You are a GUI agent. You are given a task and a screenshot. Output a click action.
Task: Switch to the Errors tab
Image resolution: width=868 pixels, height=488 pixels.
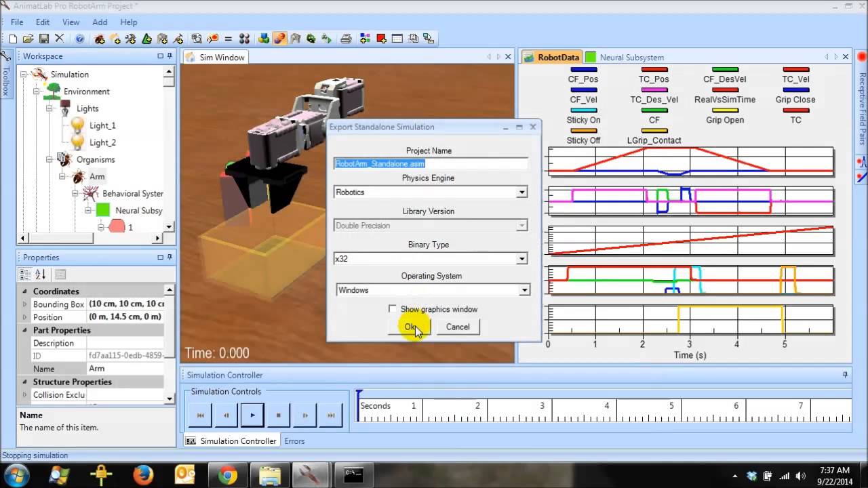click(294, 441)
